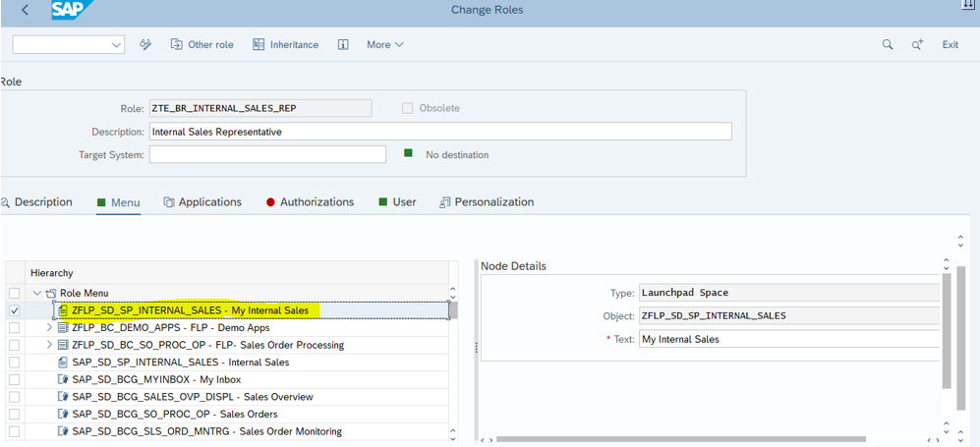The height and width of the screenshot is (447, 980).
Task: Go back using the header arrow
Action: coord(25,11)
